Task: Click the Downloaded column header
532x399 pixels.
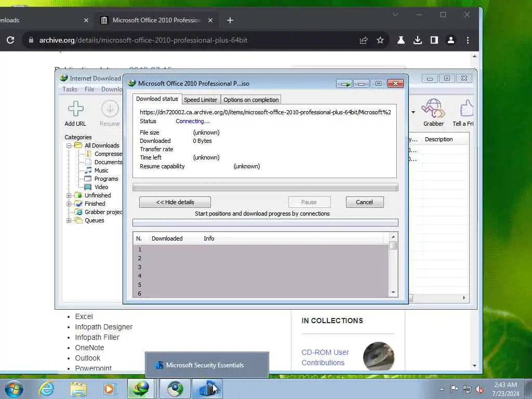Action: [x=167, y=238]
